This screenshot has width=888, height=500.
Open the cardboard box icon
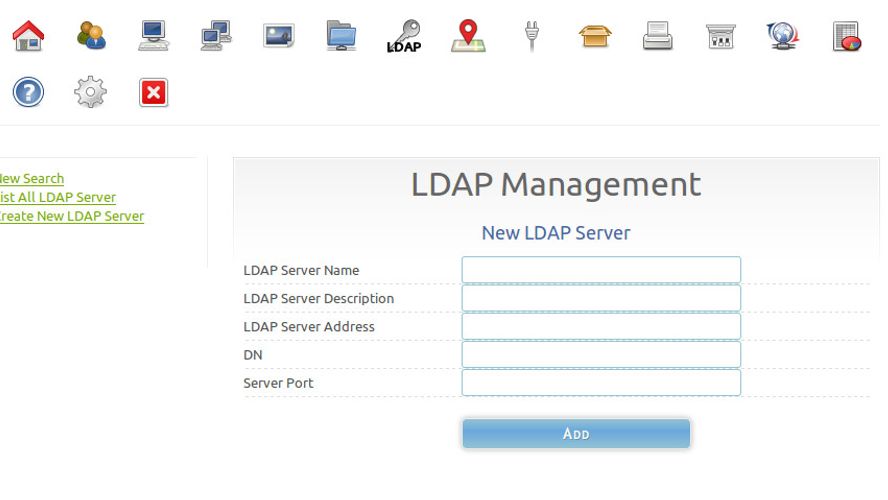[x=594, y=37]
